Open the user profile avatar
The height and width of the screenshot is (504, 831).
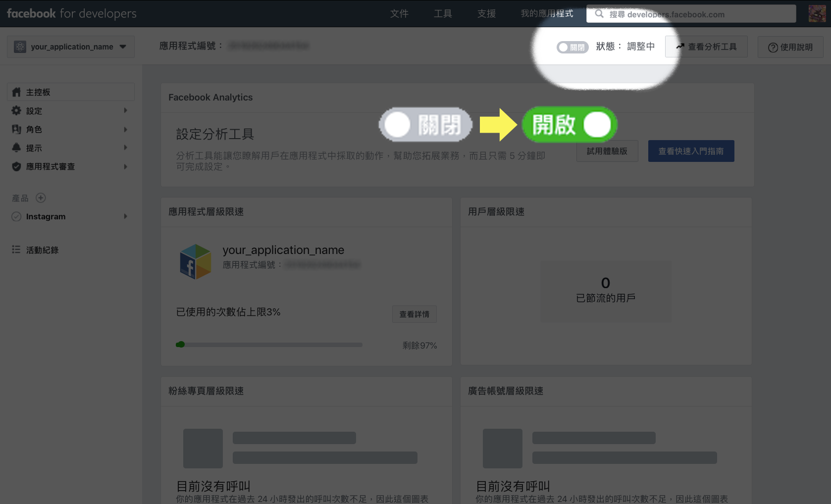click(817, 14)
